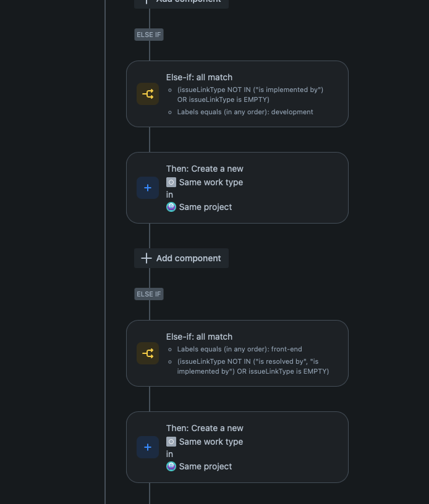Select the branch condition icon on the development Else-if block
Screen dimensions: 429x504
click(x=148, y=94)
